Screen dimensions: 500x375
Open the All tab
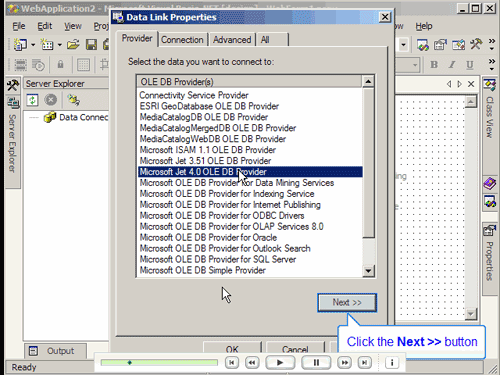(x=272, y=40)
